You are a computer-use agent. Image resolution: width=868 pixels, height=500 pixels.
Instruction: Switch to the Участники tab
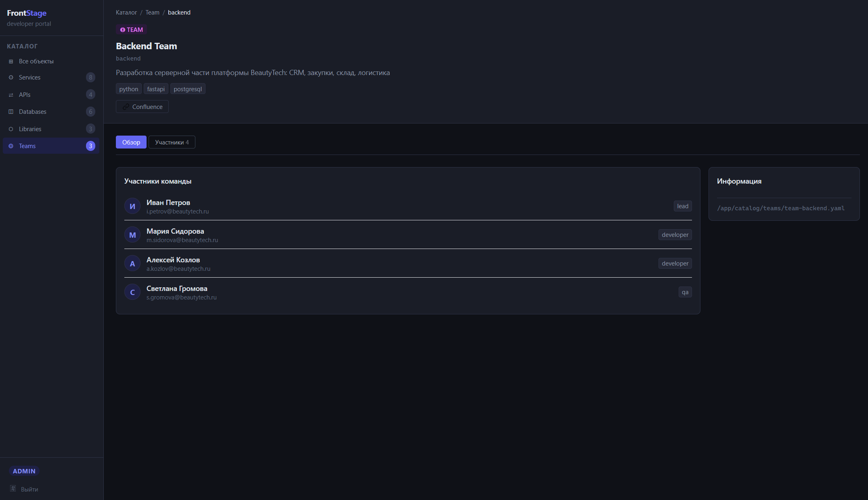(172, 142)
